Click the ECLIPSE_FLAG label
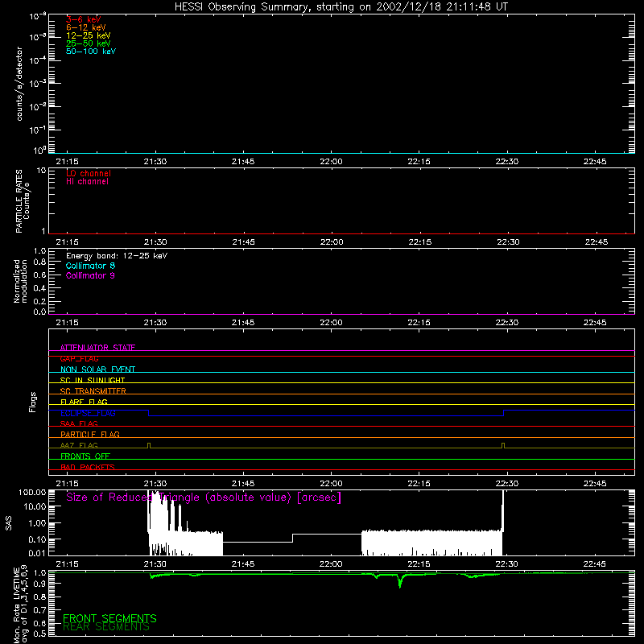 [x=88, y=413]
